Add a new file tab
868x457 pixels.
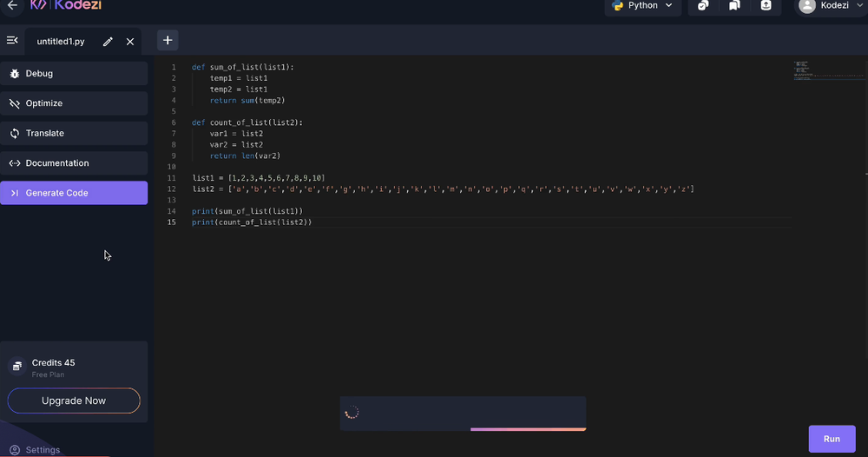[168, 41]
